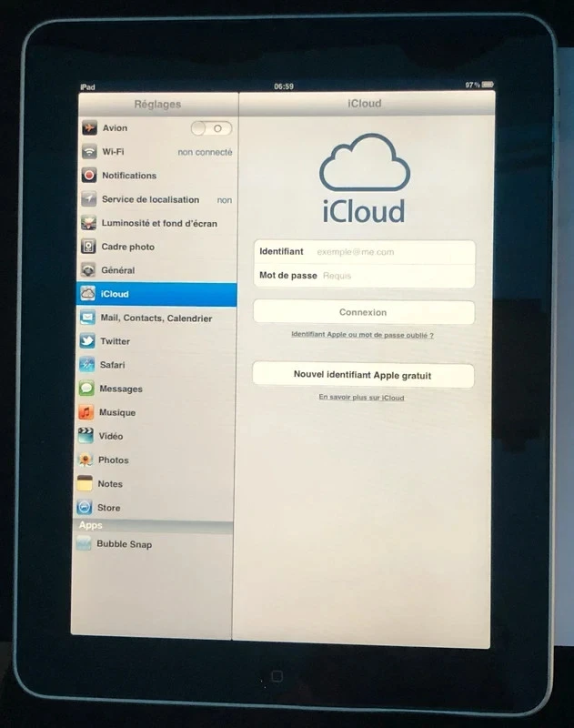
Task: Tap the iPad carrier label in status bar
Action: click(87, 86)
